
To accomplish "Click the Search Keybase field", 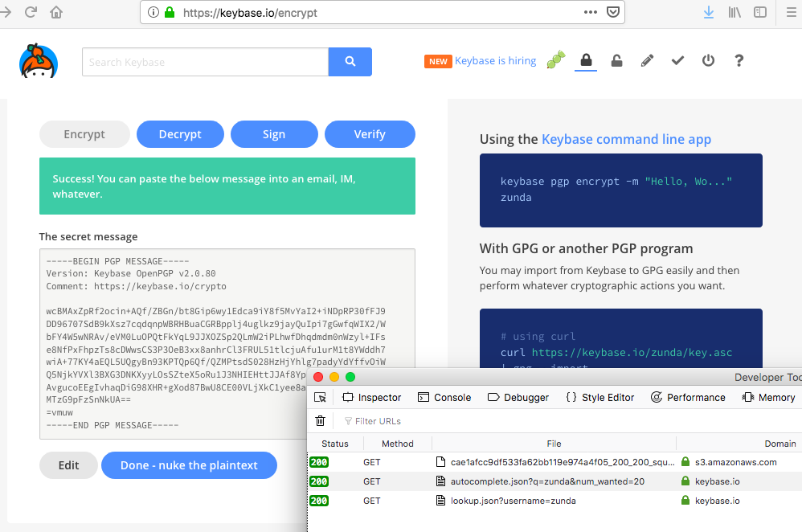I will [205, 62].
